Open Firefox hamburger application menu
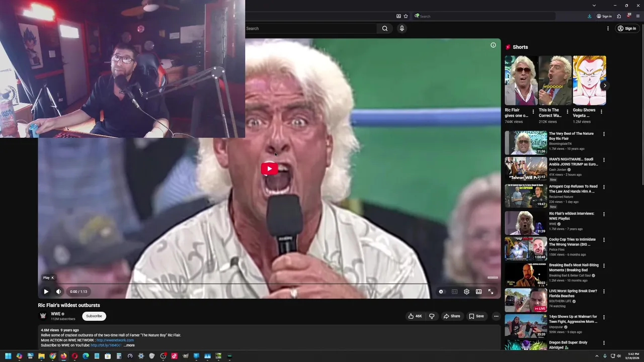 638,16
